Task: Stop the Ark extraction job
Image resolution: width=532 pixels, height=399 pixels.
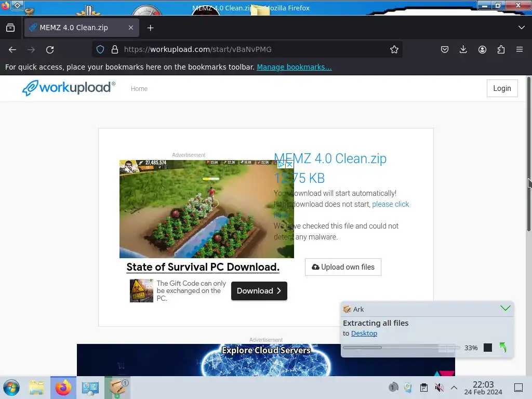Action: click(487, 348)
